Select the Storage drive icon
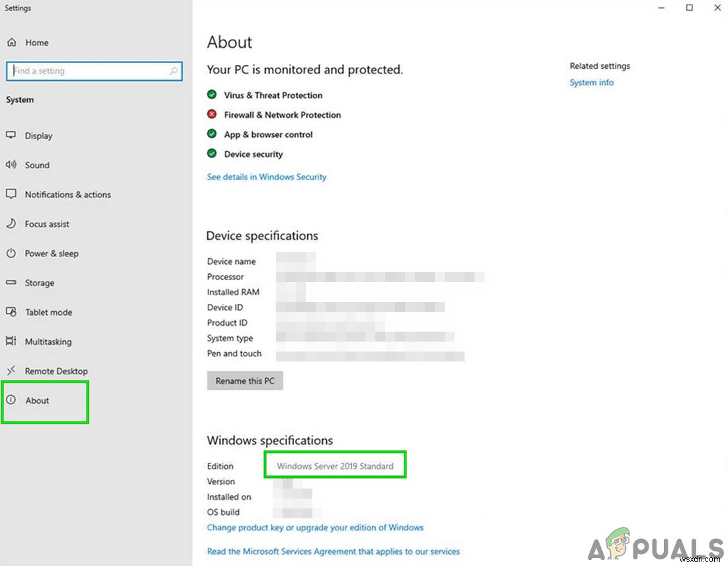This screenshot has height=566, width=728. point(11,283)
